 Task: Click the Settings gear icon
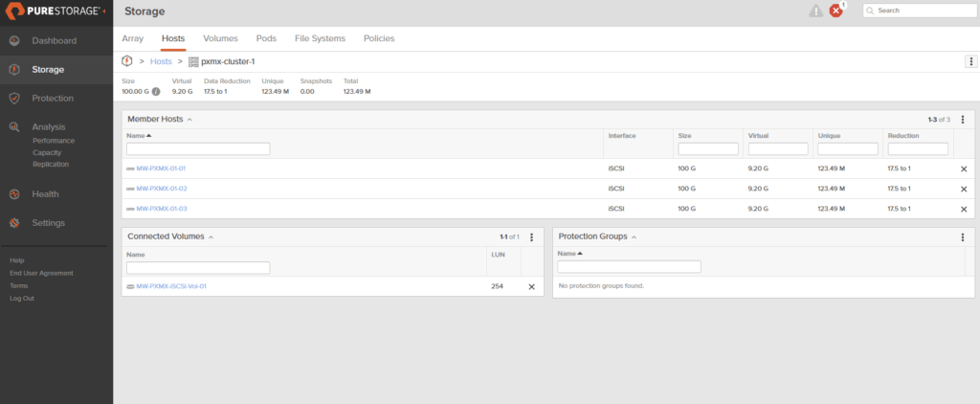coord(14,223)
